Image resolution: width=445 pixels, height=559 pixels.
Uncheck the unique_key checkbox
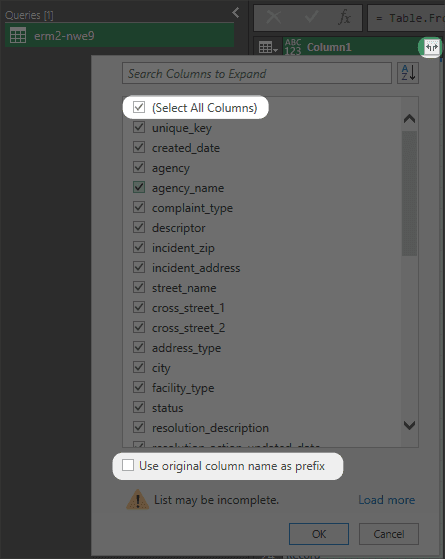(x=139, y=127)
